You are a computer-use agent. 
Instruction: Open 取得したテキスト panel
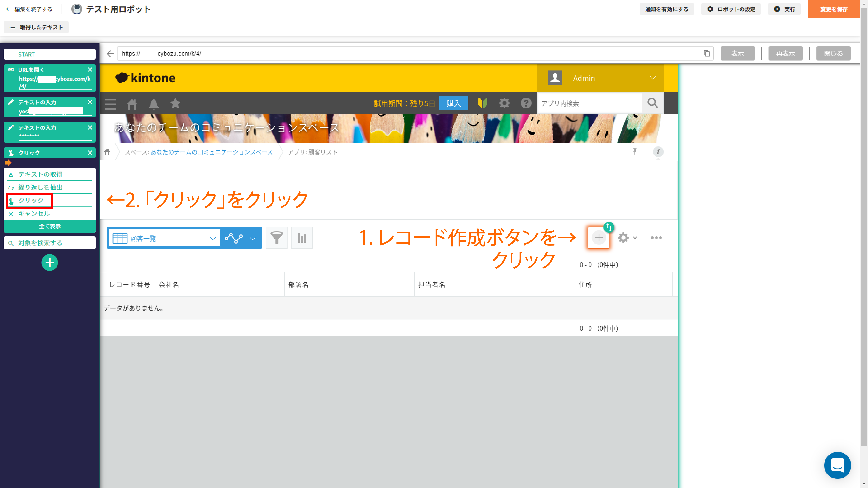click(36, 27)
